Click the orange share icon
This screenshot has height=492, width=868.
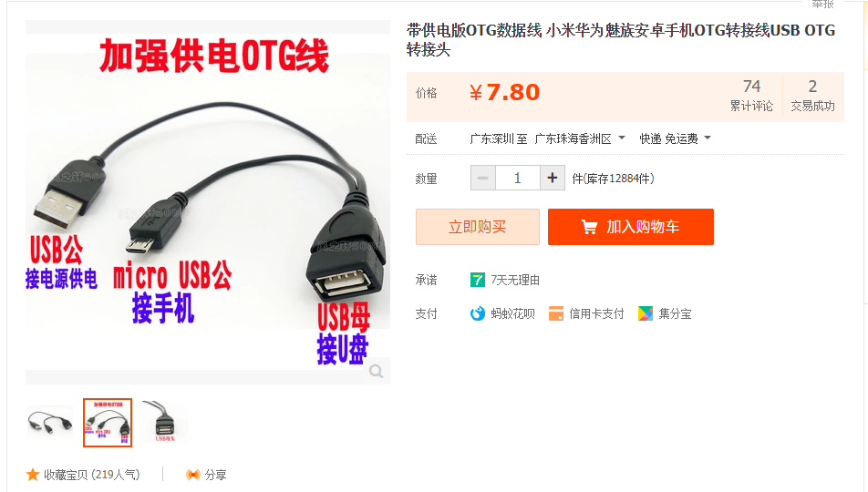tap(192, 475)
